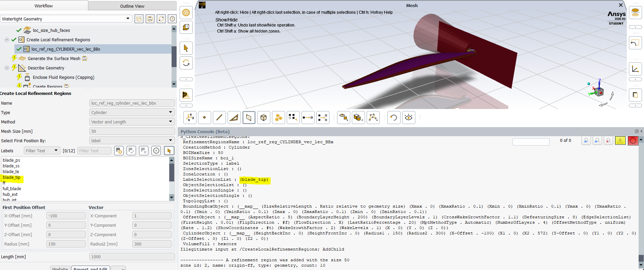
Task: Click the curved return arrow on right toolbar
Action: (635, 43)
